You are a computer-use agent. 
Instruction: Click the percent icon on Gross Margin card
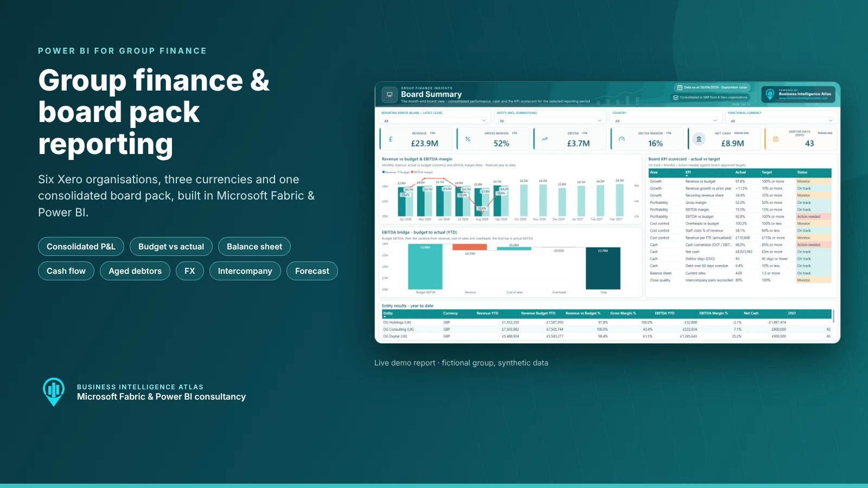coord(468,139)
